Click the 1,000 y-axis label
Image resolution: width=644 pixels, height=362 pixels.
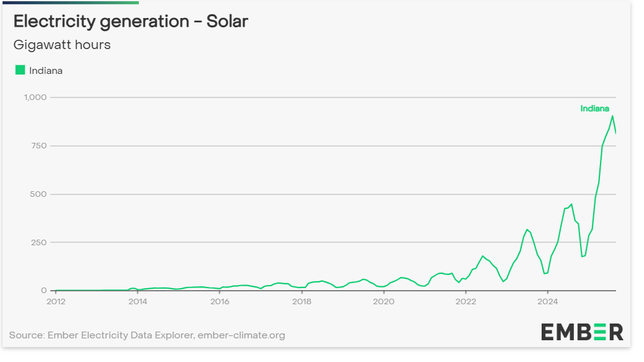pyautogui.click(x=35, y=97)
